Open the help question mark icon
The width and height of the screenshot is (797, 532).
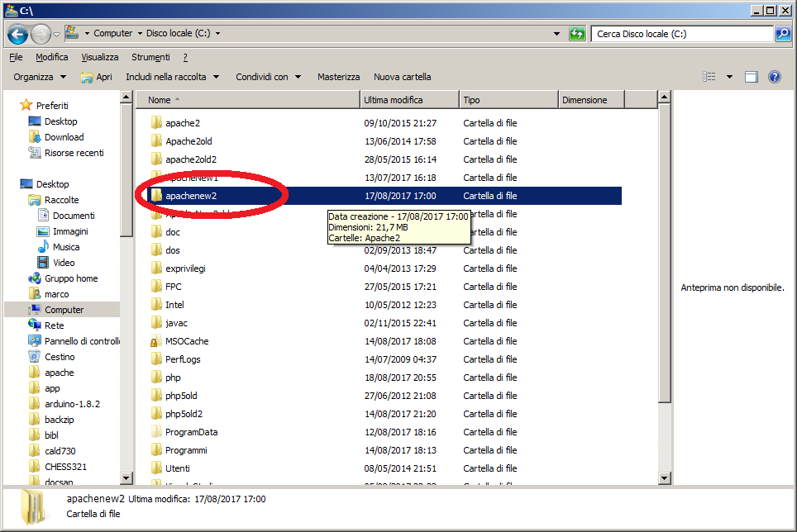(775, 77)
